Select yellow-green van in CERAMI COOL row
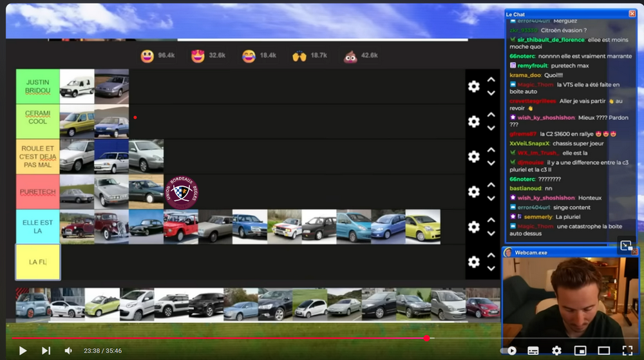 pos(77,122)
